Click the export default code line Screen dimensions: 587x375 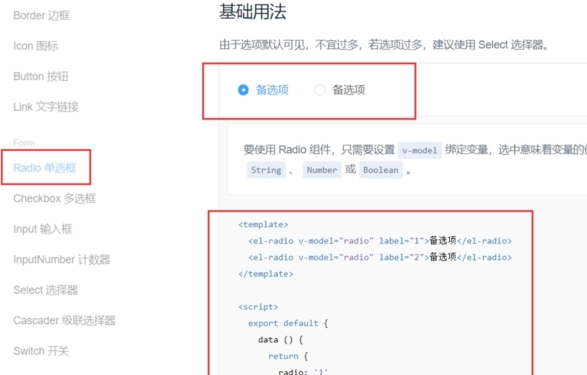click(288, 323)
